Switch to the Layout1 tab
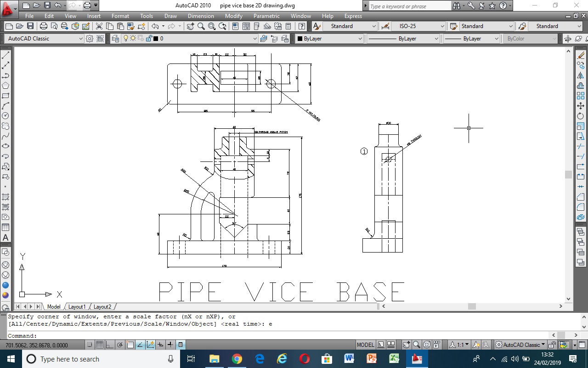 point(77,306)
